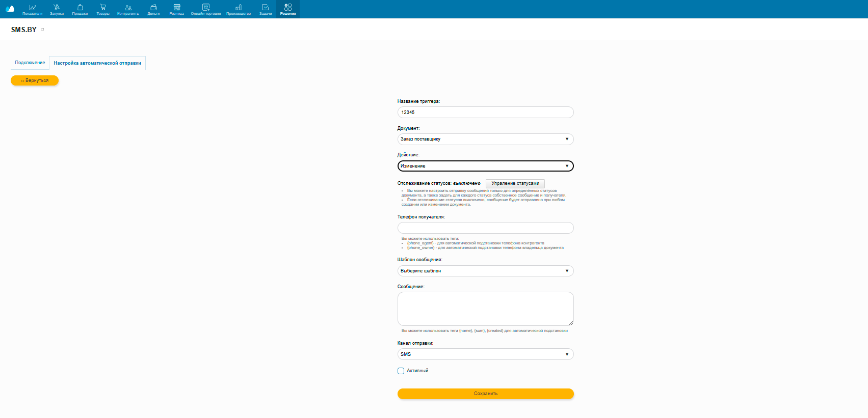This screenshot has height=418, width=868.
Task: Open the Закупки section icon
Action: click(x=57, y=7)
